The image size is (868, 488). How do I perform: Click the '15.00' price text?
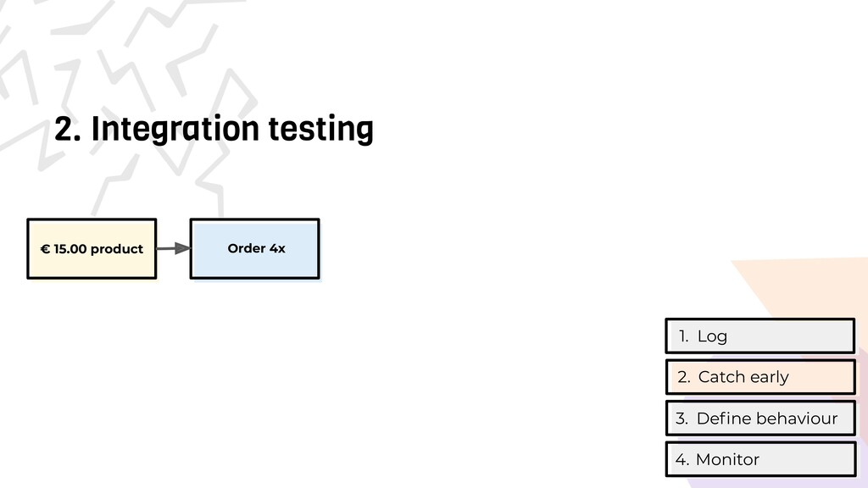pos(70,249)
